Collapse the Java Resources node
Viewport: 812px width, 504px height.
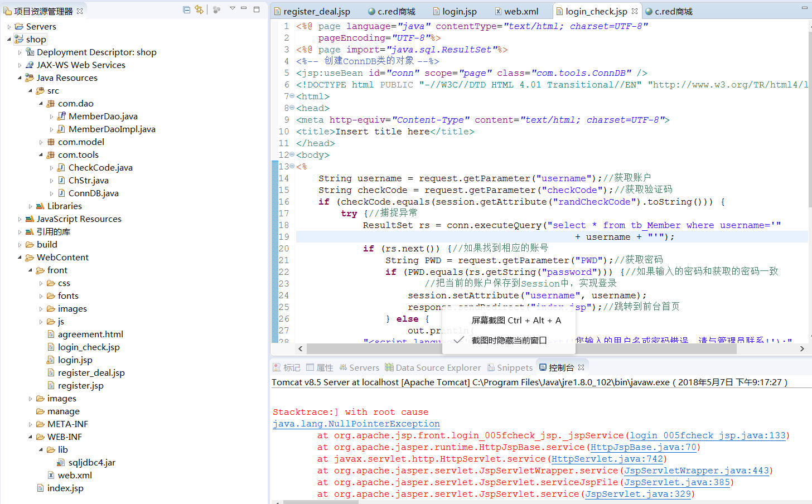(20, 78)
